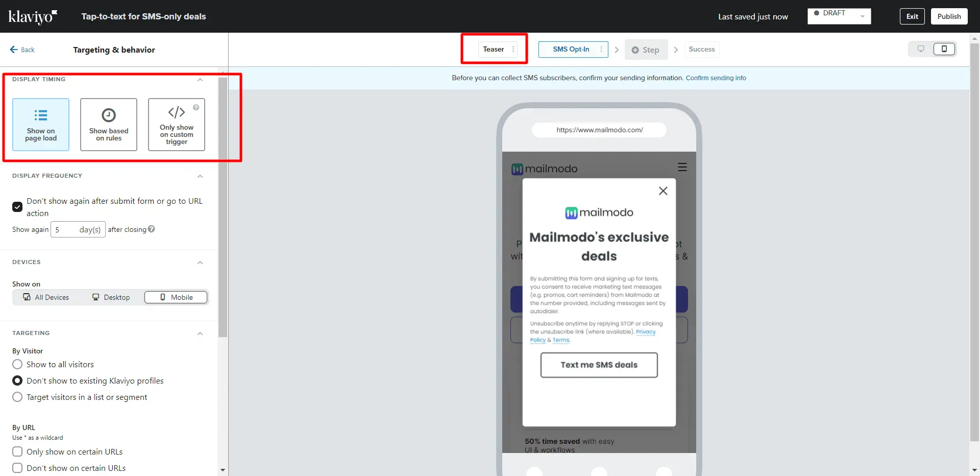Open the Teaser step tab
Screen dimensions: 980x476
tap(493, 49)
